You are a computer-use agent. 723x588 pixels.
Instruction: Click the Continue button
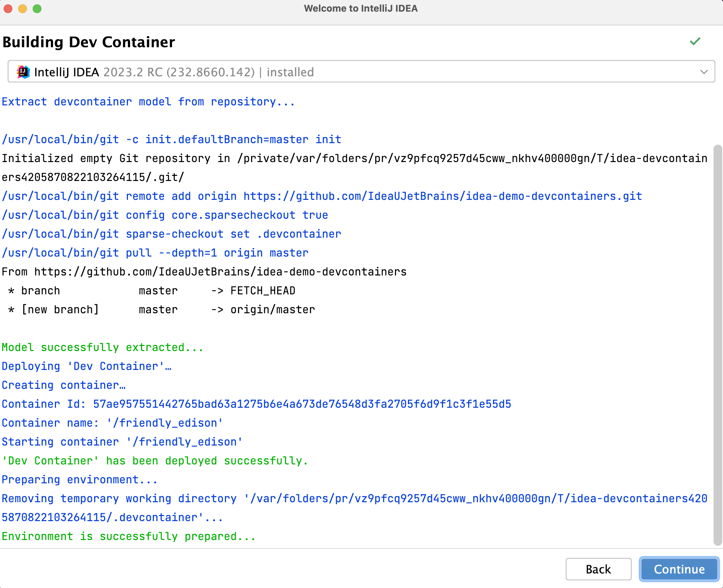(x=679, y=569)
